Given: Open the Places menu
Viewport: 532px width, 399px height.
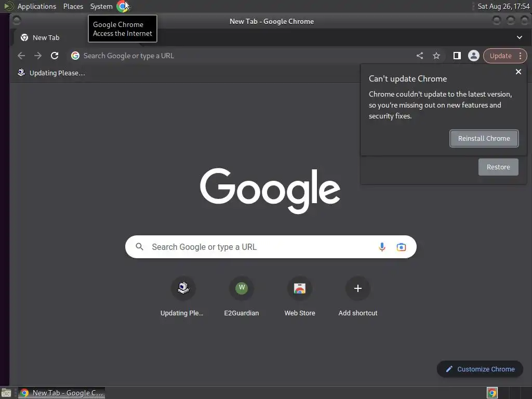Looking at the screenshot, I should coord(73,6).
